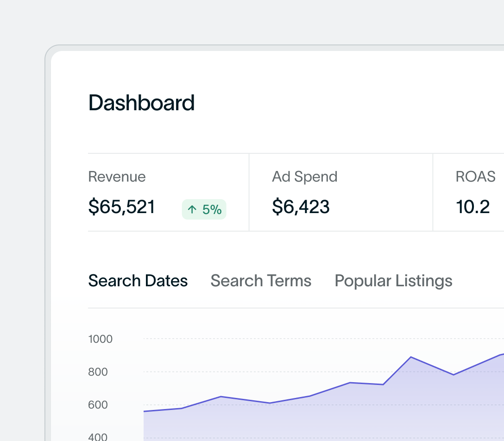Image resolution: width=504 pixels, height=441 pixels.
Task: Select the 800 gridline label
Action: tap(97, 372)
